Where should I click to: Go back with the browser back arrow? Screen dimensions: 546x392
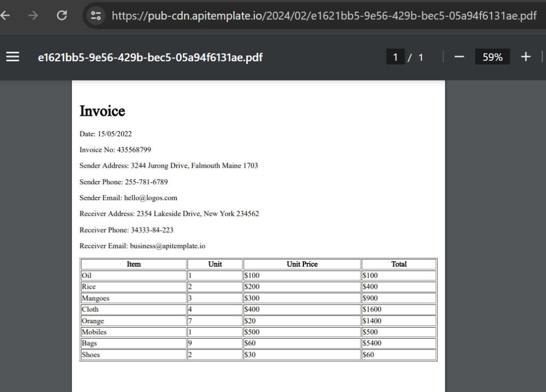coord(5,15)
